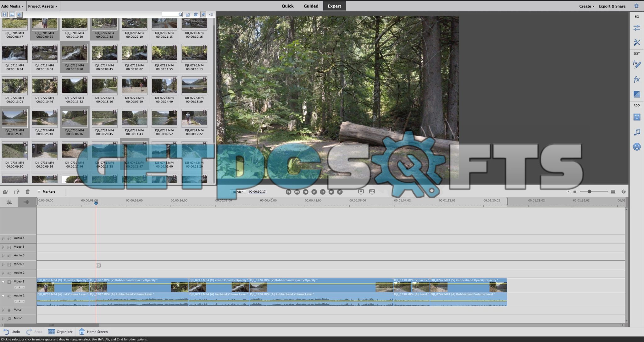This screenshot has width=644, height=342.
Task: Open the Titles and Text panel
Action: pyautogui.click(x=636, y=117)
